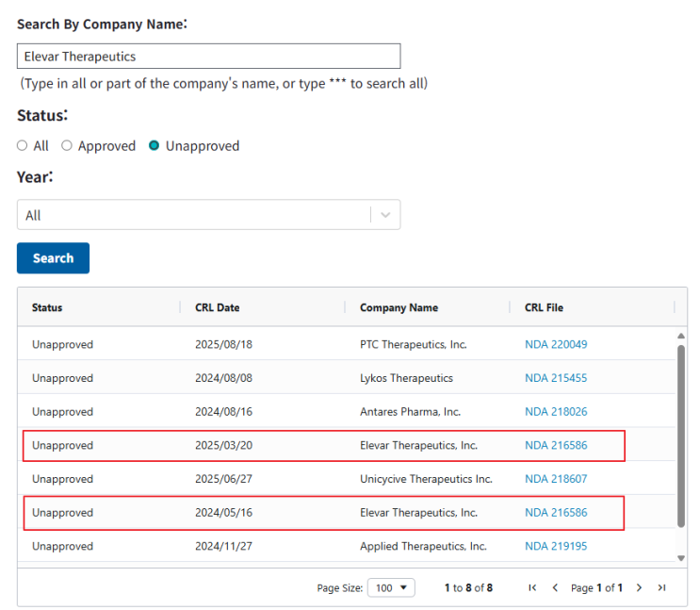Go to the previous page arrow
Viewport: 700px width, 610px height.
[555, 587]
